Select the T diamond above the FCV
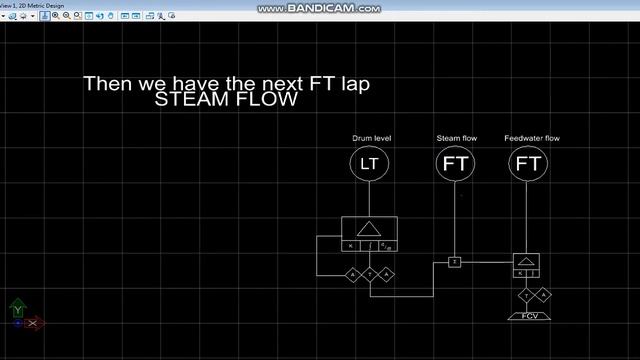The image size is (640, 360). point(527,296)
